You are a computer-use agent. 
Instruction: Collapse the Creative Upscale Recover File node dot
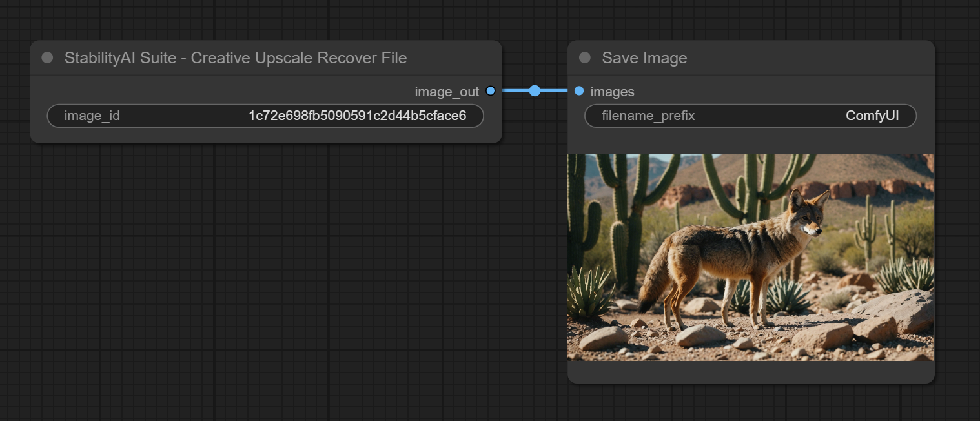(47, 57)
